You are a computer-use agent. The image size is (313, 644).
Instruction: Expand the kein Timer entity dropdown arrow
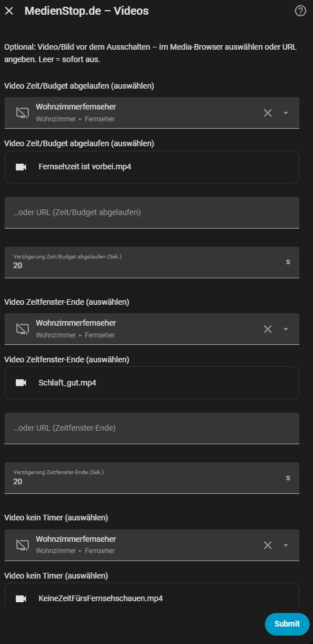[286, 545]
